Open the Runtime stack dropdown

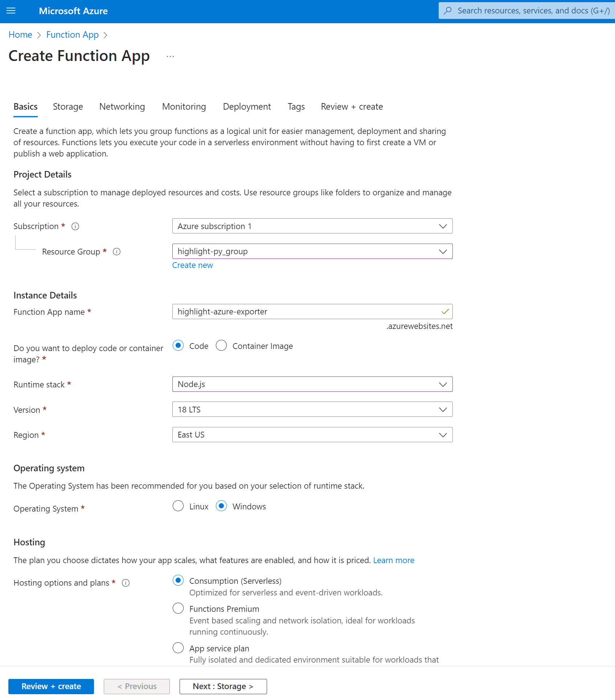[312, 384]
